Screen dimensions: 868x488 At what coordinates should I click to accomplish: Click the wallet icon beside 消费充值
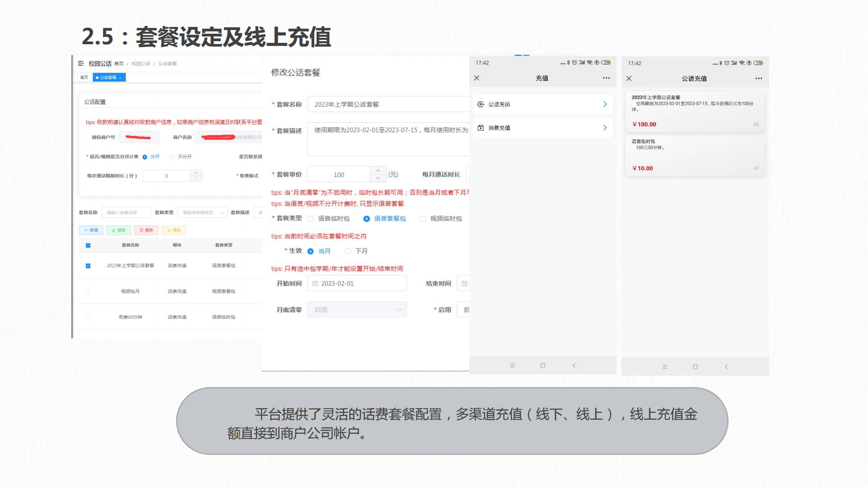(481, 128)
